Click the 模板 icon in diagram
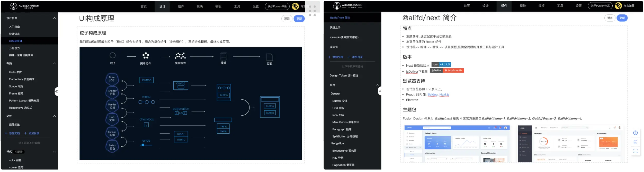This screenshot has height=172, width=644. [x=223, y=56]
